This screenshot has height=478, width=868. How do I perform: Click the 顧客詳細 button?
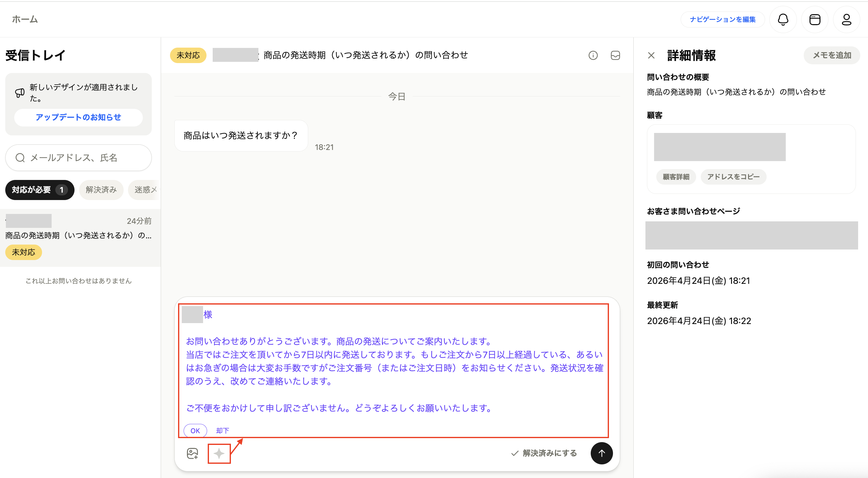click(676, 177)
